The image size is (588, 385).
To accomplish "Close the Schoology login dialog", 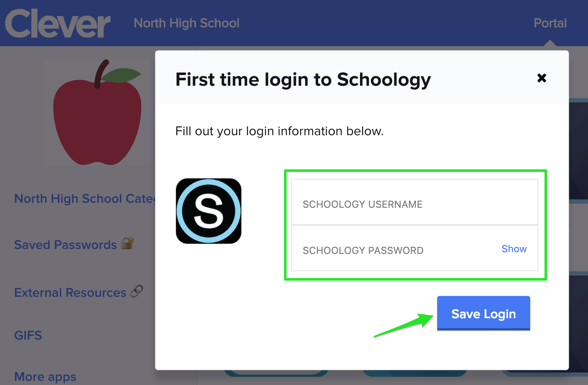I will [x=542, y=78].
